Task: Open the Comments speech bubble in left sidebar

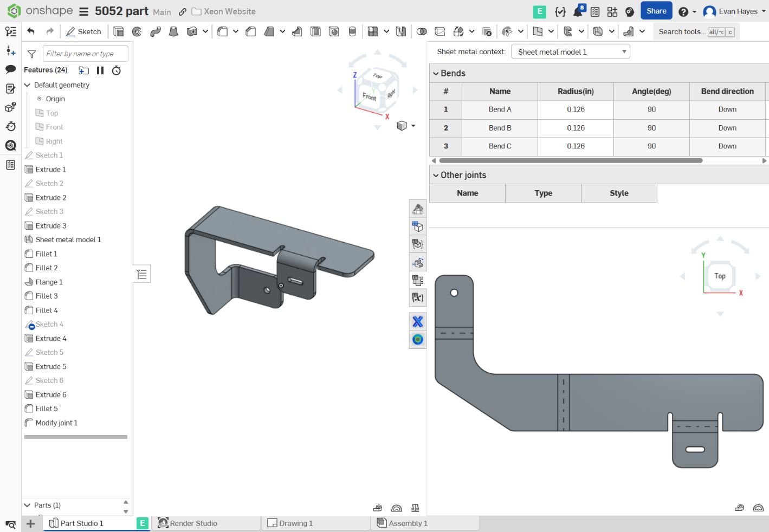Action: point(10,69)
